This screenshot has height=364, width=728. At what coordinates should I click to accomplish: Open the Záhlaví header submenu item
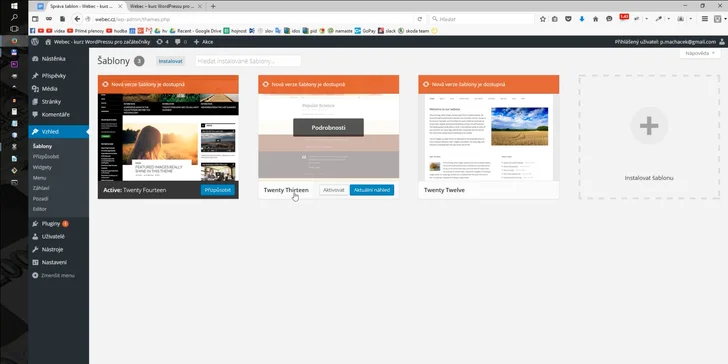click(x=41, y=188)
